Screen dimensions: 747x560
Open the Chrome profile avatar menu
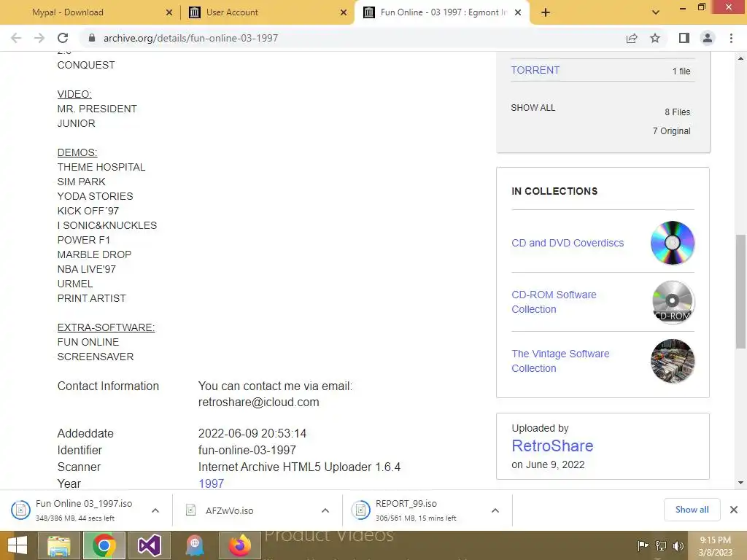click(708, 38)
